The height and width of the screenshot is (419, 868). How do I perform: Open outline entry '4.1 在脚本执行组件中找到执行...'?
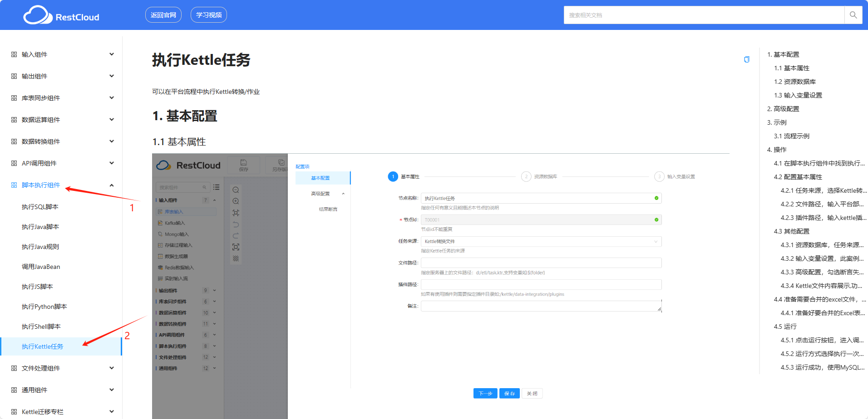point(819,163)
